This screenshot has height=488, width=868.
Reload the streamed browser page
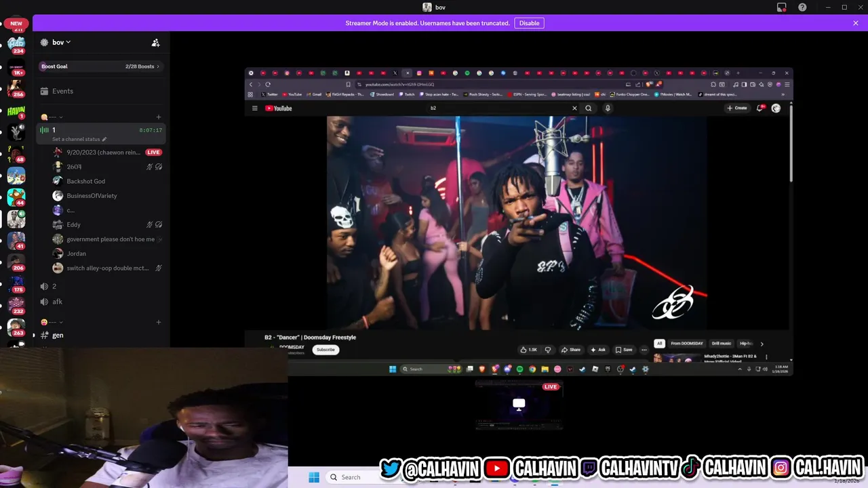pyautogui.click(x=268, y=85)
